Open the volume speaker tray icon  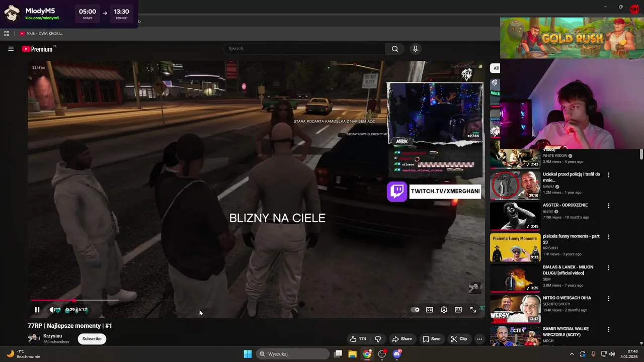click(612, 354)
